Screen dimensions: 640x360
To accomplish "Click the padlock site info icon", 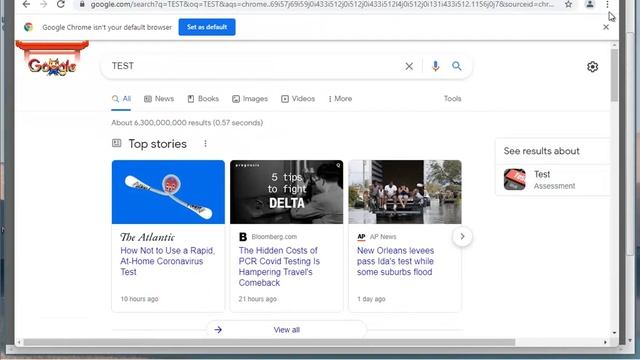I will pyautogui.click(x=82, y=4).
